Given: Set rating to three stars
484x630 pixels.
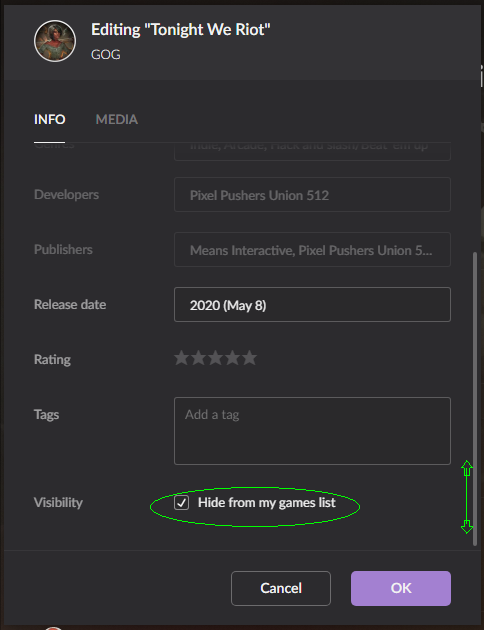Looking at the screenshot, I should pyautogui.click(x=216, y=358).
